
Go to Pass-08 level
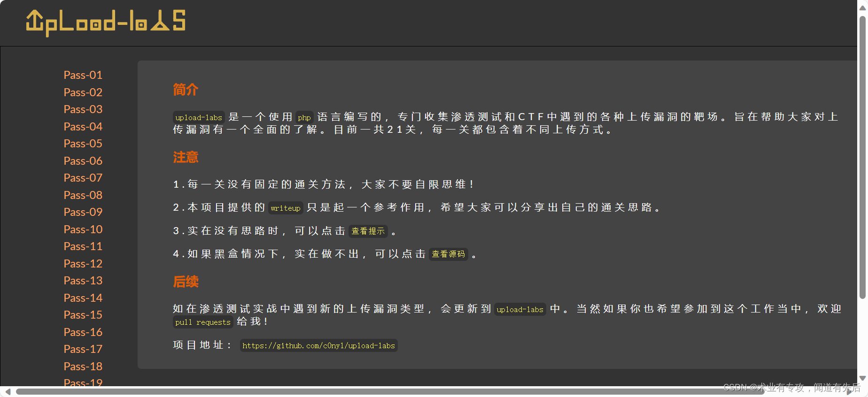tap(83, 195)
